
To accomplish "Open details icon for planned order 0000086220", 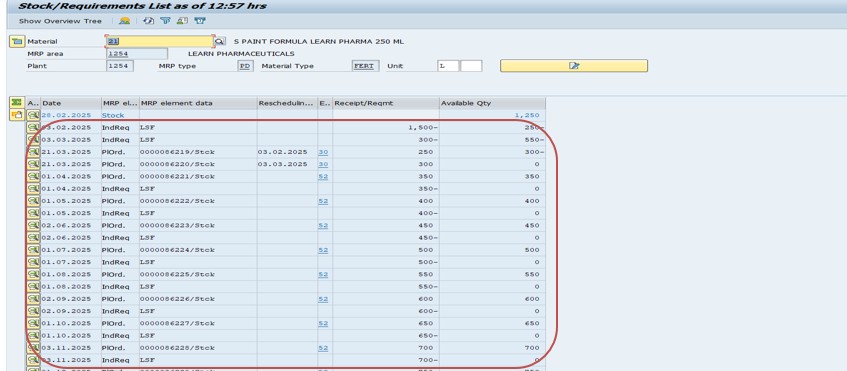I will (33, 164).
